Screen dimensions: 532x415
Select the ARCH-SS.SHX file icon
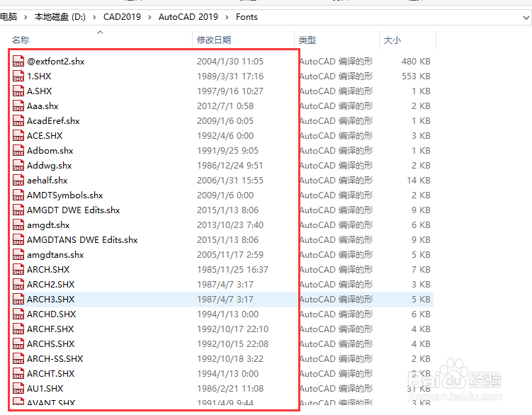(x=18, y=358)
